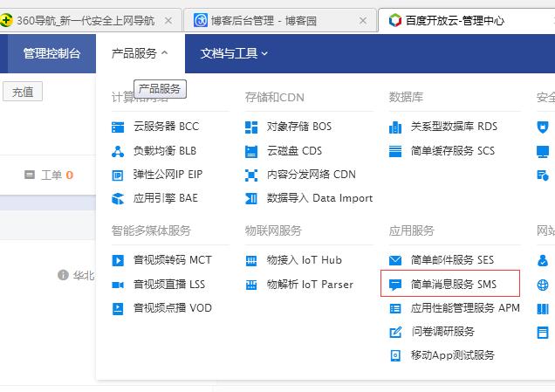Click the 音视频点播 VOD icon
The image size is (555, 392).
[118, 309]
